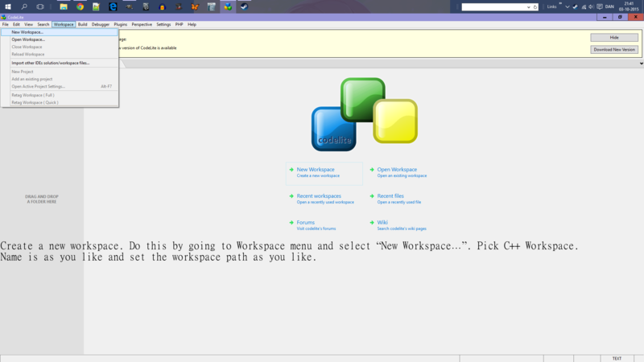Click the volume icon in system tray

(592, 6)
